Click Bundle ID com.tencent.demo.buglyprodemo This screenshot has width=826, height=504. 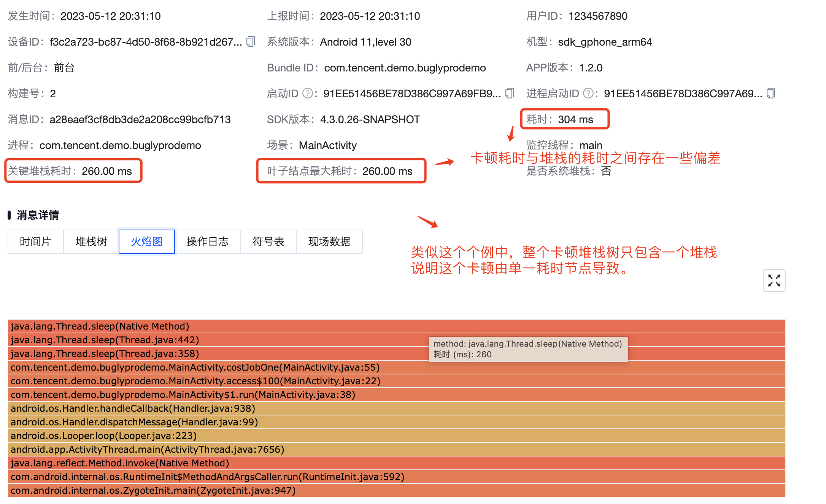point(405,68)
